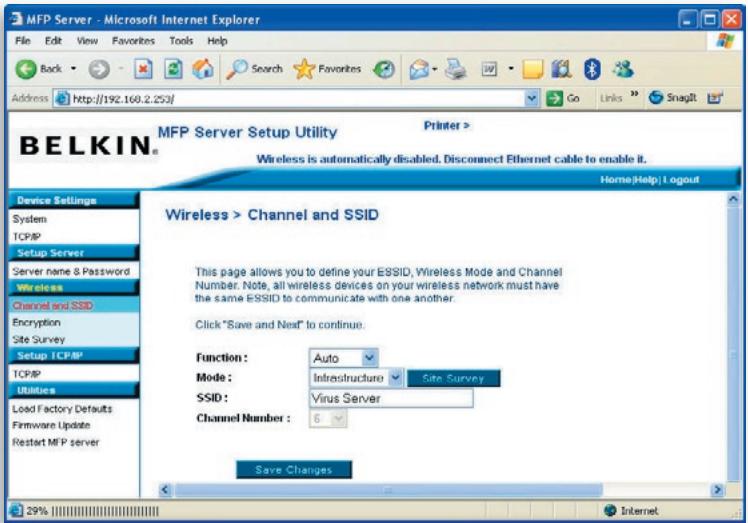Click the Internet zone globe in the status bar

pos(610,511)
